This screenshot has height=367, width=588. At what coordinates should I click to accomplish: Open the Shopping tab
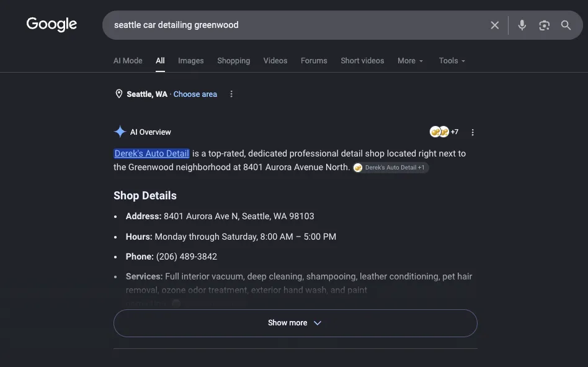pos(234,61)
